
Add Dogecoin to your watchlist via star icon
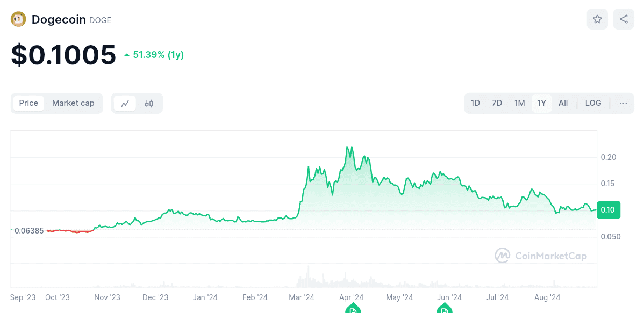pyautogui.click(x=597, y=19)
